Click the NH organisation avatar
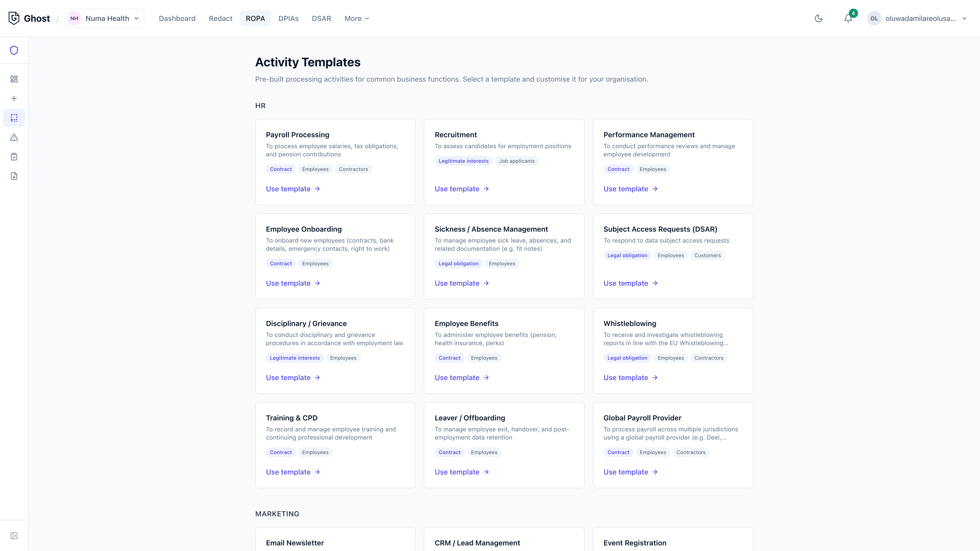Image resolution: width=980 pixels, height=551 pixels. (74, 18)
